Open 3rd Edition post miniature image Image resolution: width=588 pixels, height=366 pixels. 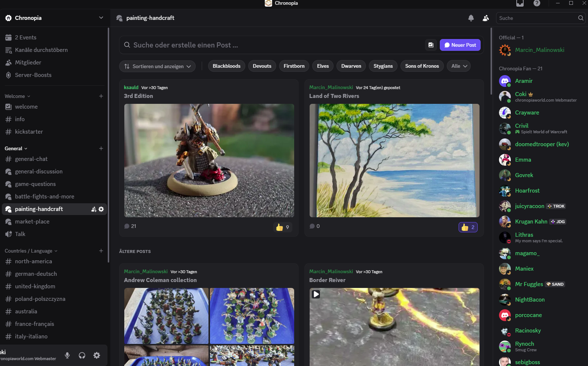point(209,161)
